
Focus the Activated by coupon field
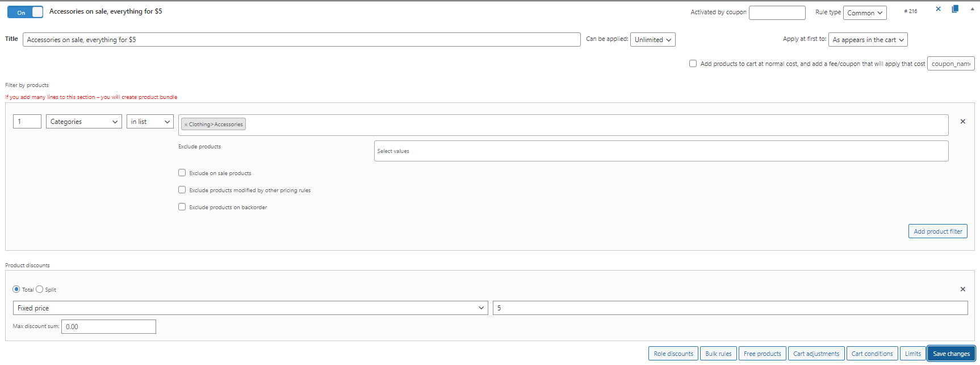point(777,13)
